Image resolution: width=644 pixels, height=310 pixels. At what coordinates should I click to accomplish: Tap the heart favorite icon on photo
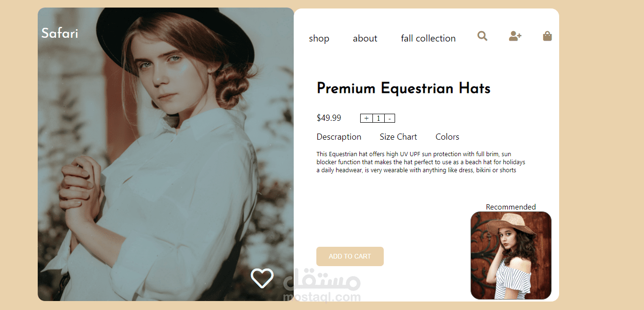[x=262, y=278]
